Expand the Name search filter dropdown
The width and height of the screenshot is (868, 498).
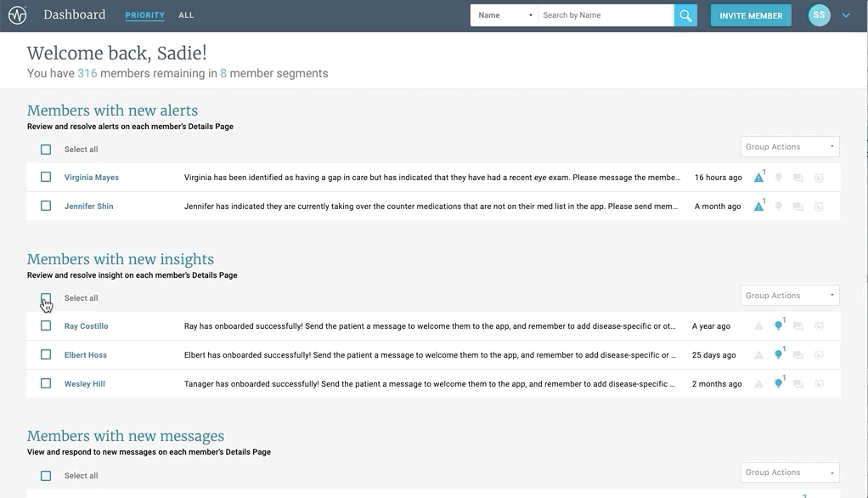pyautogui.click(x=504, y=15)
